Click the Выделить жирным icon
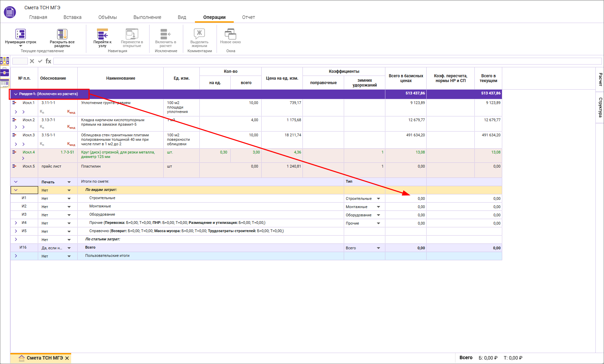The height and width of the screenshot is (364, 604). [199, 34]
